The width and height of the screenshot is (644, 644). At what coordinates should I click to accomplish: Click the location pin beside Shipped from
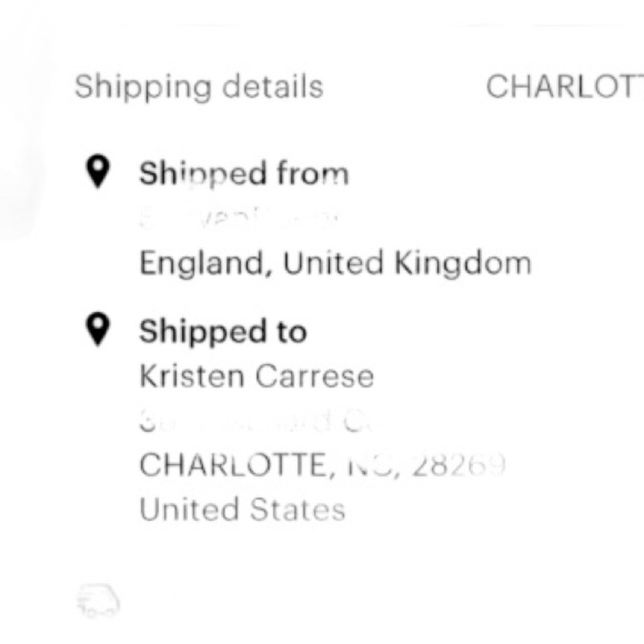[97, 173]
